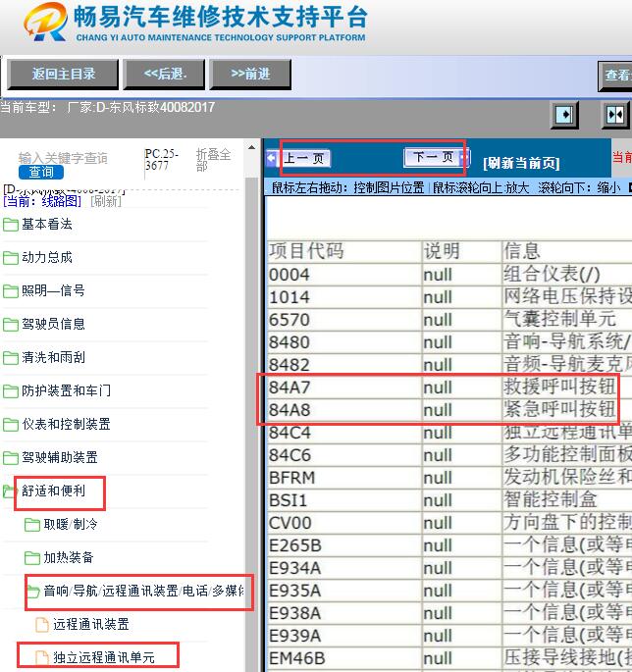
Task: Click the 信息 column header
Action: pyautogui.click(x=567, y=251)
